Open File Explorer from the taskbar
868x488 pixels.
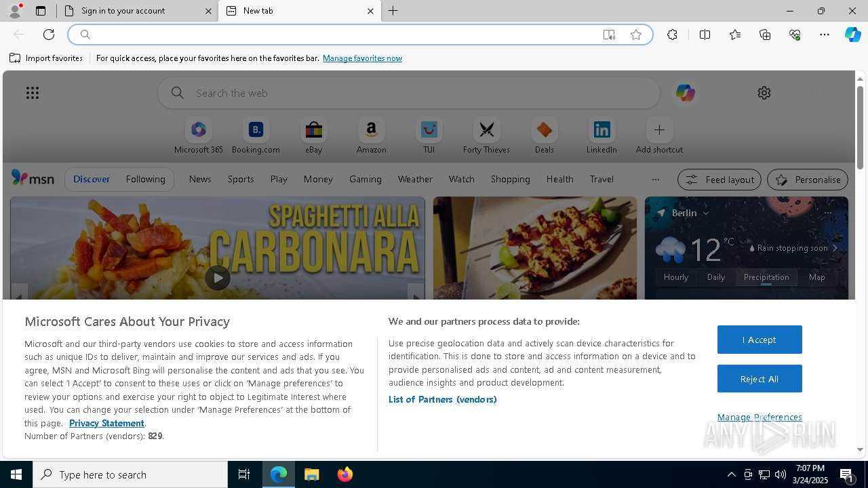(312, 474)
